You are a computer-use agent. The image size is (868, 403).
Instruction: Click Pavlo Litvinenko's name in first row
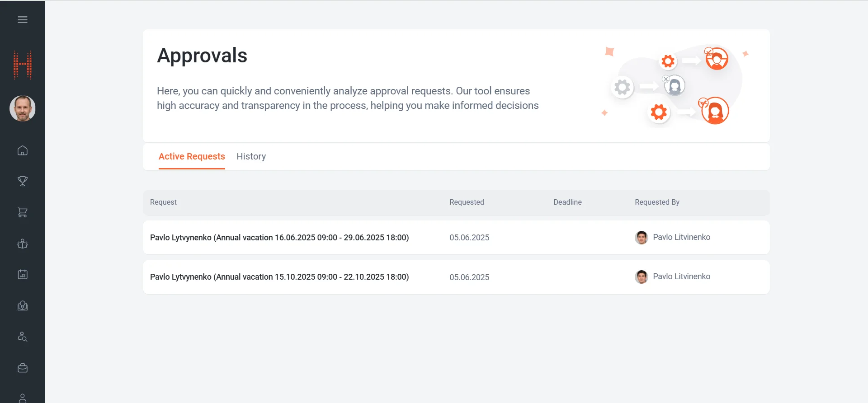681,237
